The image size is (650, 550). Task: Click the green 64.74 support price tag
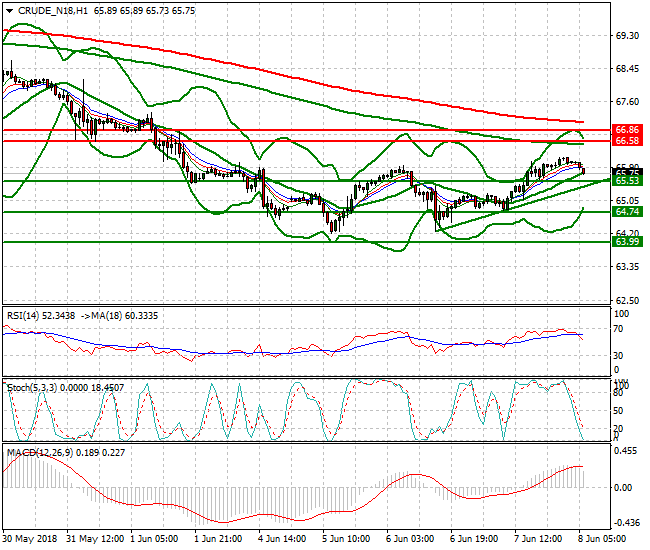627,212
